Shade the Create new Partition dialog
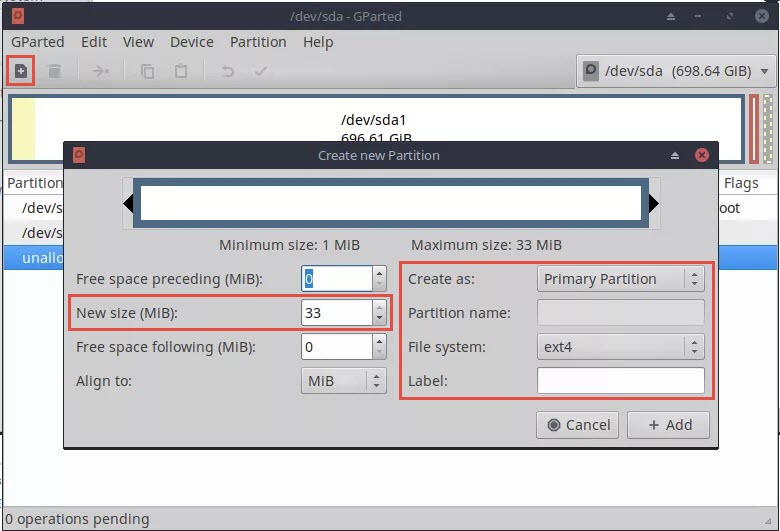Screen dimensions: 780x531 (x=675, y=155)
